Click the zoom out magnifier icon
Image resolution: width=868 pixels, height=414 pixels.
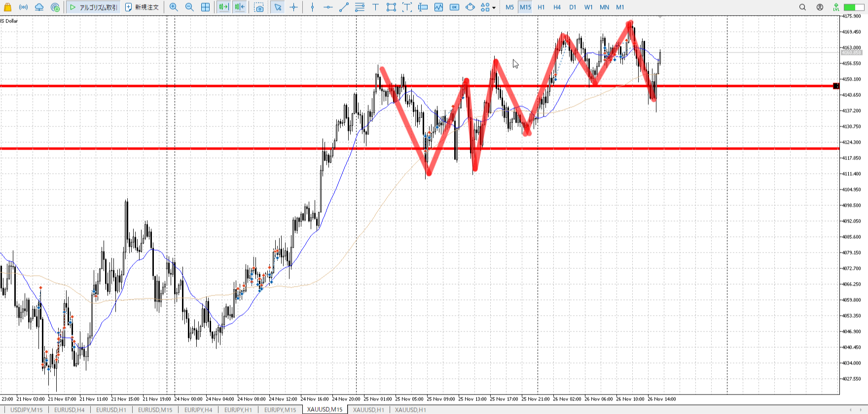(x=189, y=7)
